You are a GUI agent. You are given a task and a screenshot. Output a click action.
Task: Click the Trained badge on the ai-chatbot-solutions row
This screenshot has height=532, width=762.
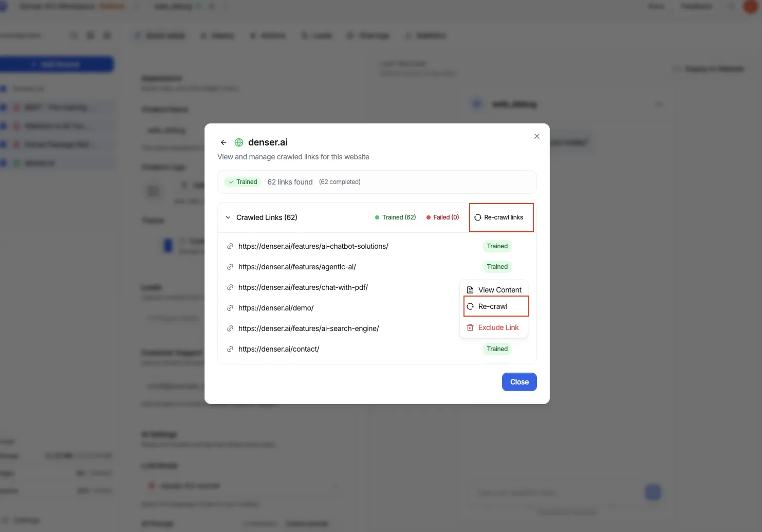[x=497, y=246]
